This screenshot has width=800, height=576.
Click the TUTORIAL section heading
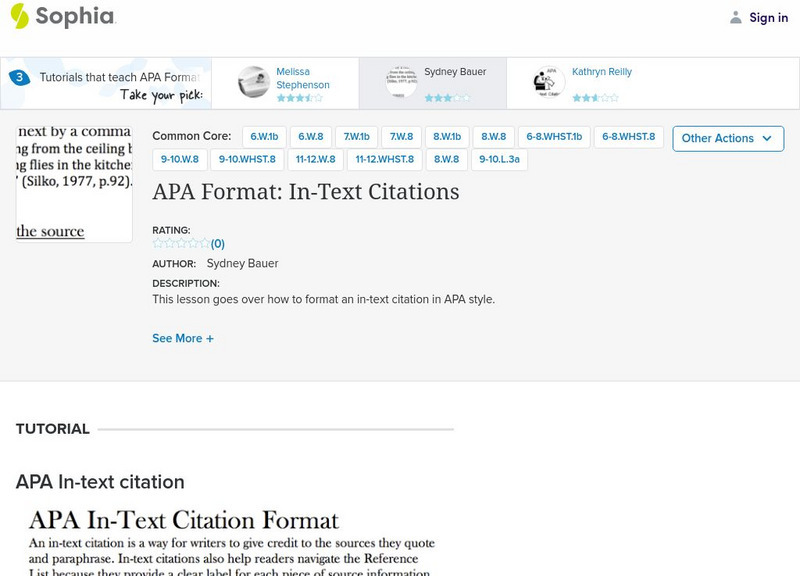[x=53, y=429]
